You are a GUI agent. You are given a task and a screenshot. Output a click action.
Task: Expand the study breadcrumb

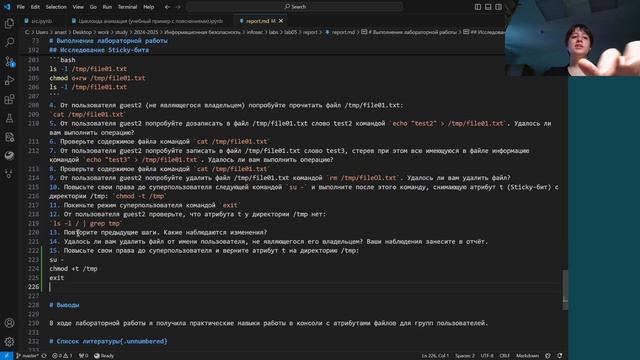pos(121,32)
